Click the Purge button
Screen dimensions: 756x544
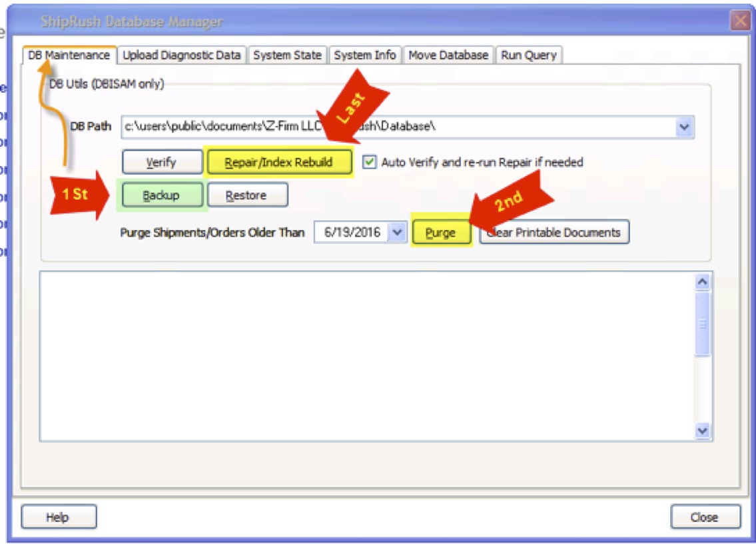(x=441, y=233)
